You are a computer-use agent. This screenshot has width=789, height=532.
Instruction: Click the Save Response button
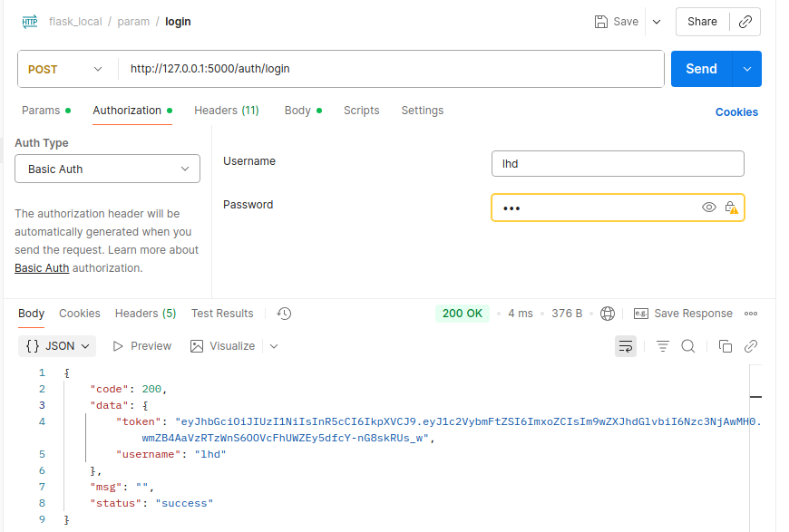(x=683, y=314)
